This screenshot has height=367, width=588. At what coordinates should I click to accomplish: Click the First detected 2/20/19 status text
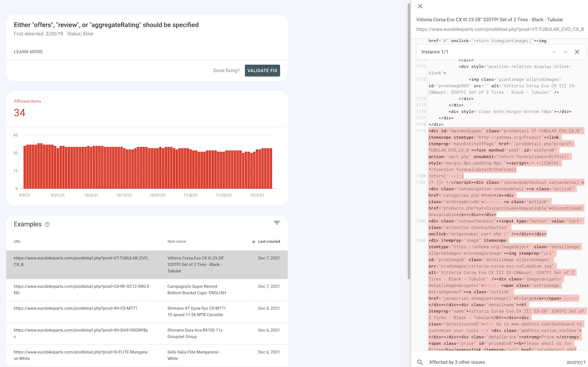click(53, 34)
